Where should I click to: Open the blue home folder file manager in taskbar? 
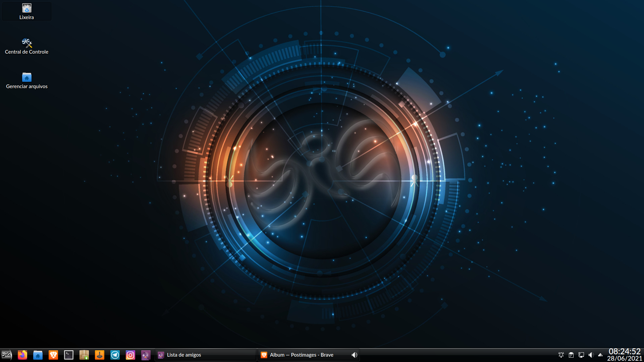click(x=38, y=355)
